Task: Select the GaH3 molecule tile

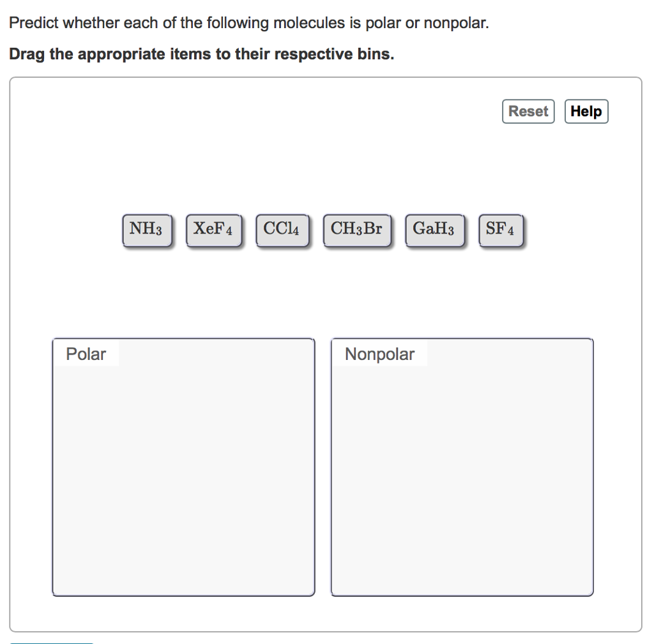Action: point(435,230)
